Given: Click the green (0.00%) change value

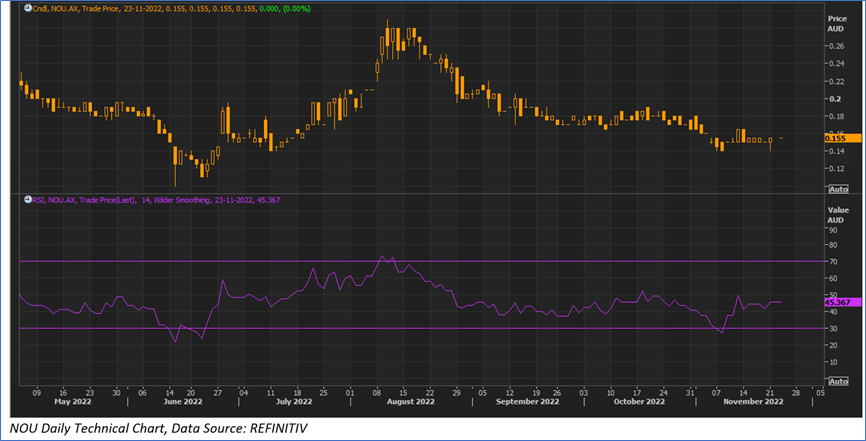Looking at the screenshot, I should 295,9.
